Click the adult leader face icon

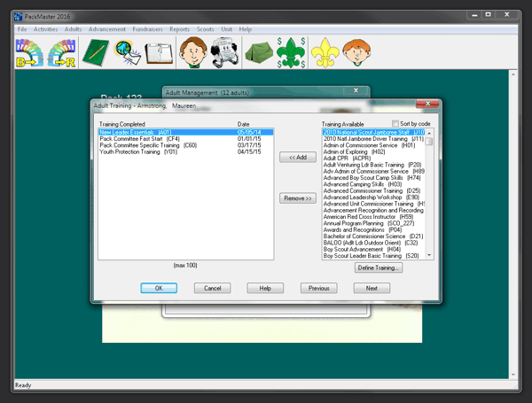(x=193, y=52)
